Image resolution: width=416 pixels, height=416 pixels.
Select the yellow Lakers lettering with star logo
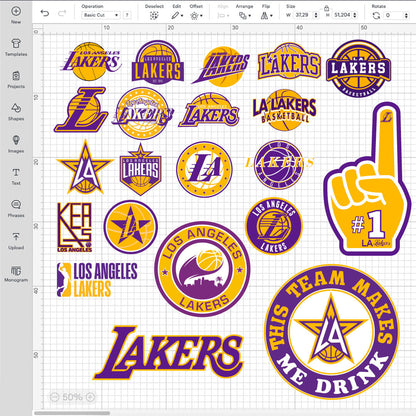[289, 61]
